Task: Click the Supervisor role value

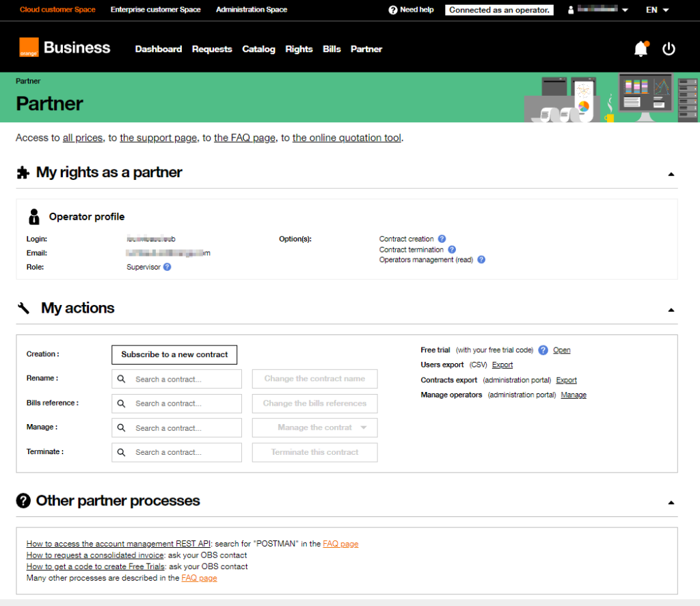Action: coord(144,267)
